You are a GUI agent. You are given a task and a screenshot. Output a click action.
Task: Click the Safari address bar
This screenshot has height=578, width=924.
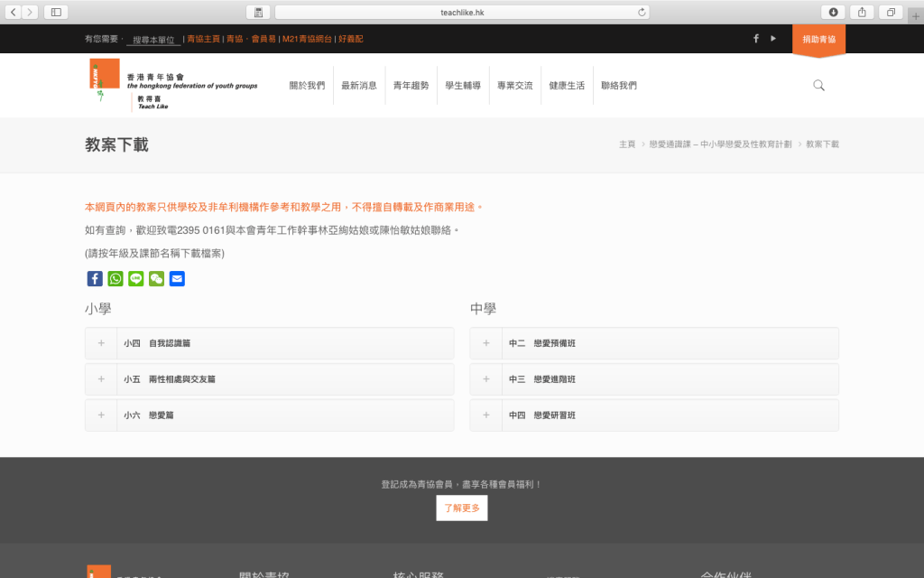pyautogui.click(x=462, y=12)
